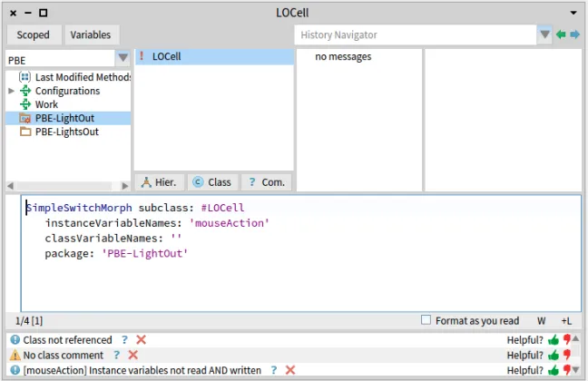Toggle the Hier. hierarchy view button
This screenshot has width=588, height=381.
[160, 182]
